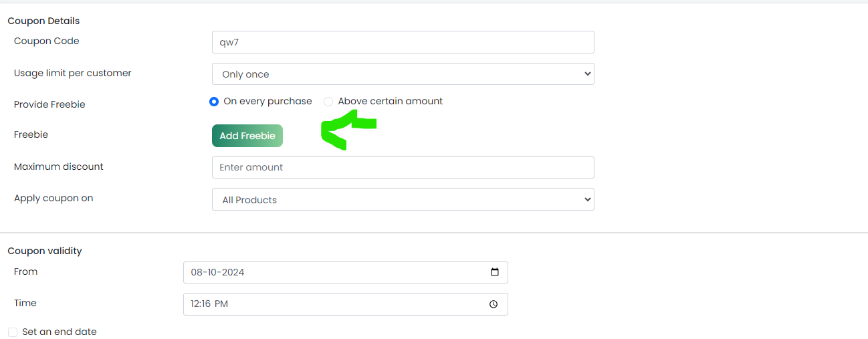
Task: Click the chevron arrow of Only once select
Action: pos(587,74)
